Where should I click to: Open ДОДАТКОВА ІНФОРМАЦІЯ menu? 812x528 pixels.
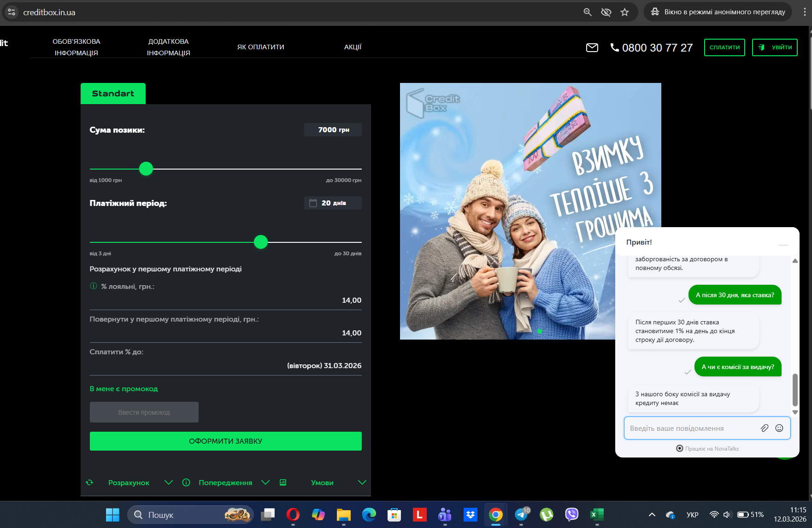click(x=169, y=47)
